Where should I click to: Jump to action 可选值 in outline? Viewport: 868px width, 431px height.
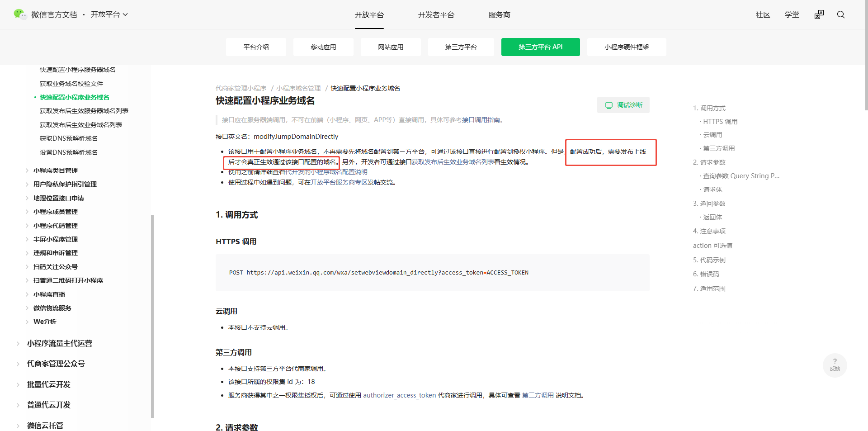[x=713, y=246]
